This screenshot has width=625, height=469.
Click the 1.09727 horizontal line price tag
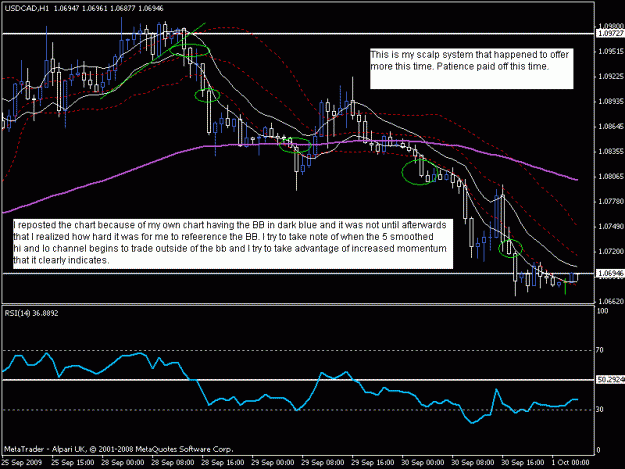610,33
